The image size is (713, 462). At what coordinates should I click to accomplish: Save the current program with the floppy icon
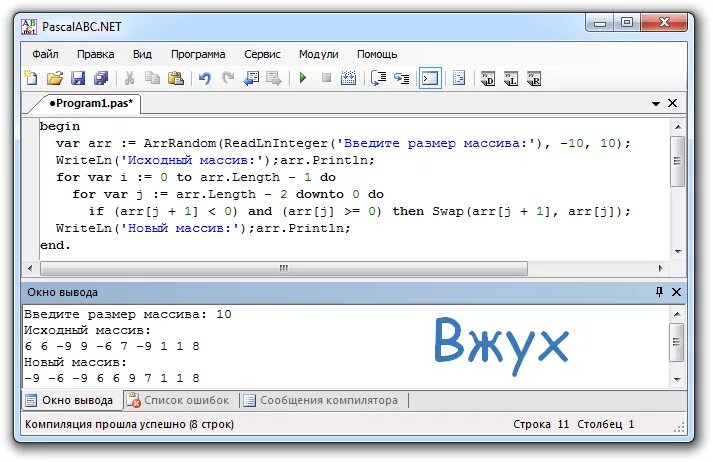[78, 78]
